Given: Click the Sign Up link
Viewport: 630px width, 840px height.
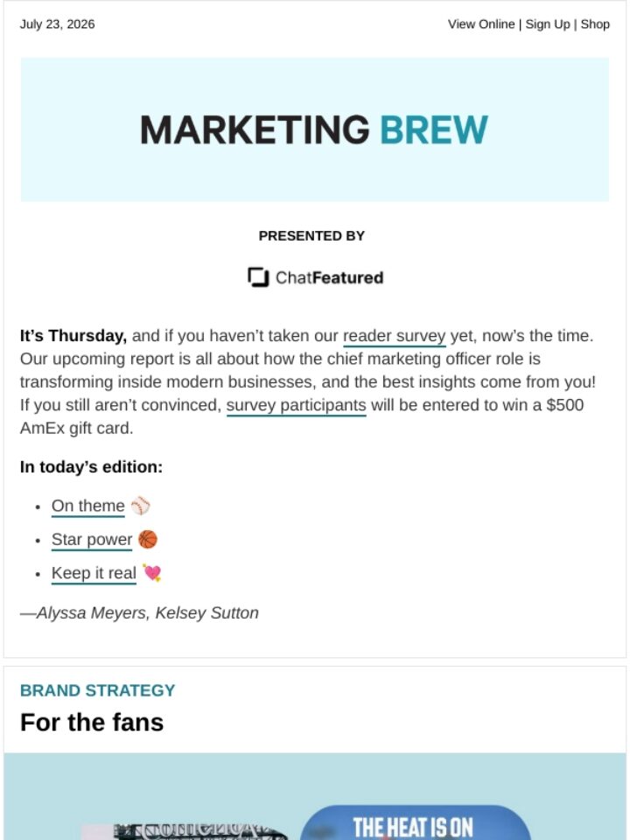Looking at the screenshot, I should pos(548,24).
